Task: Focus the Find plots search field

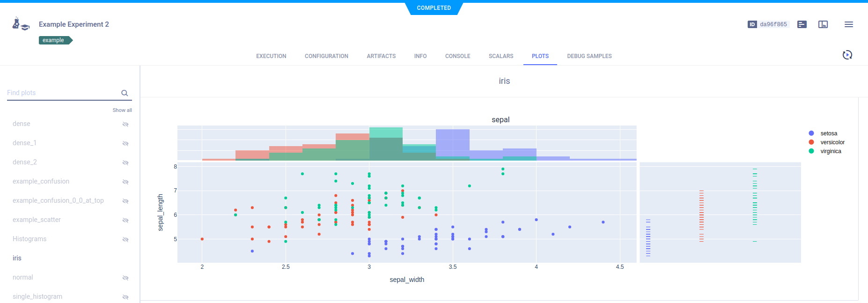Action: click(x=61, y=93)
